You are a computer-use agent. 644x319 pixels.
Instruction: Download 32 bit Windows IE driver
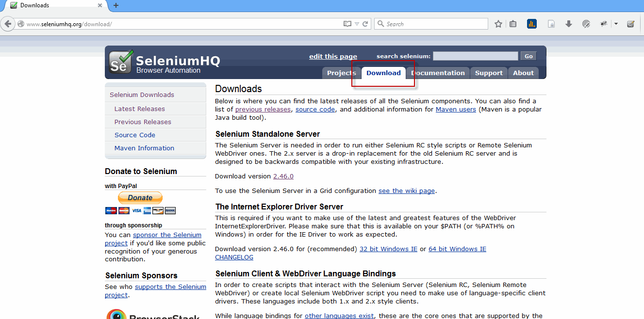point(388,249)
